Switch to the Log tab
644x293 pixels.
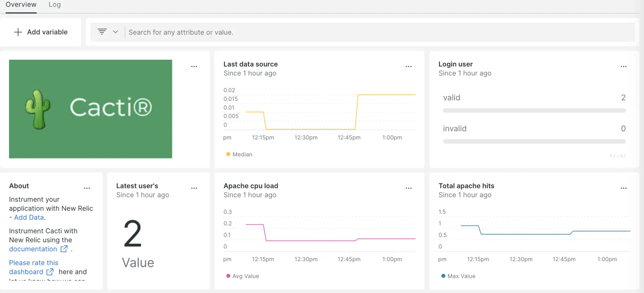tap(55, 5)
